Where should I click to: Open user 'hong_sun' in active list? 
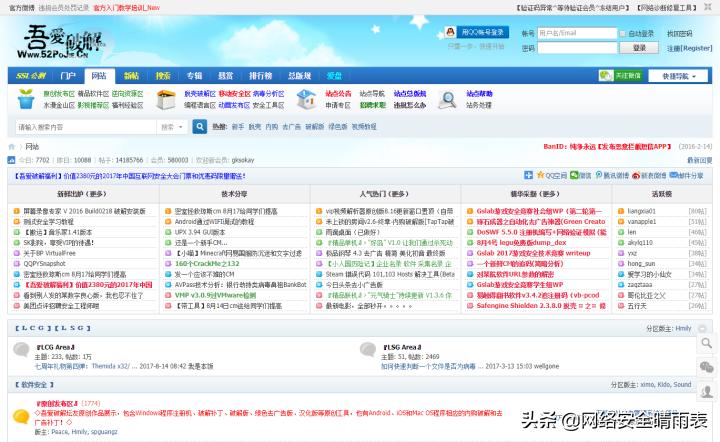click(640, 264)
